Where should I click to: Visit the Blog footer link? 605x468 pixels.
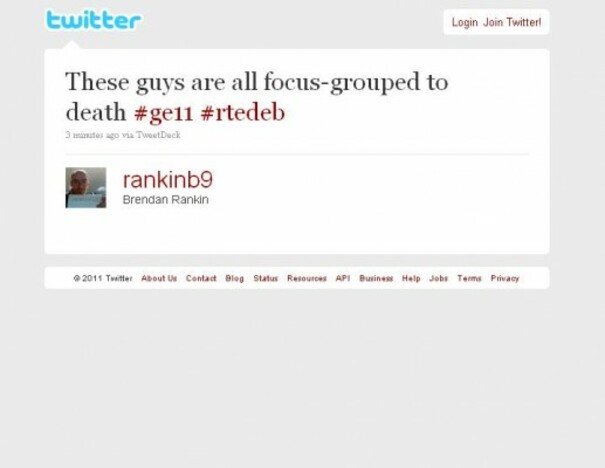click(235, 278)
